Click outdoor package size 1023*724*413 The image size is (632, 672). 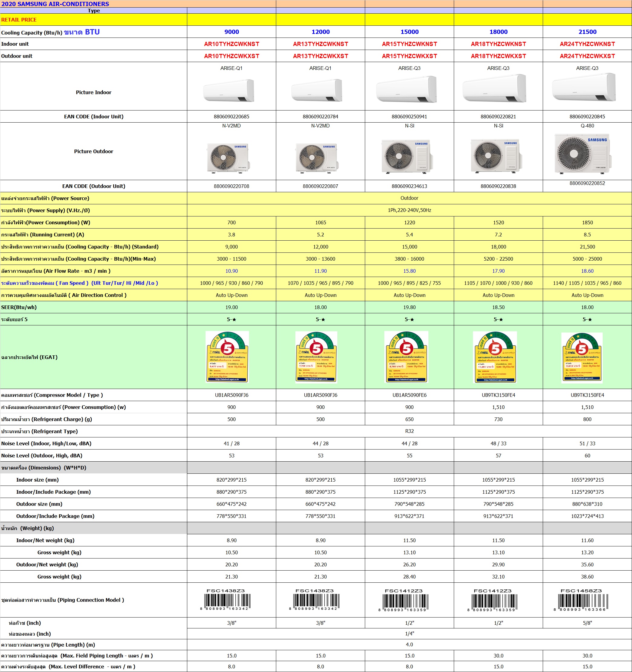click(588, 516)
